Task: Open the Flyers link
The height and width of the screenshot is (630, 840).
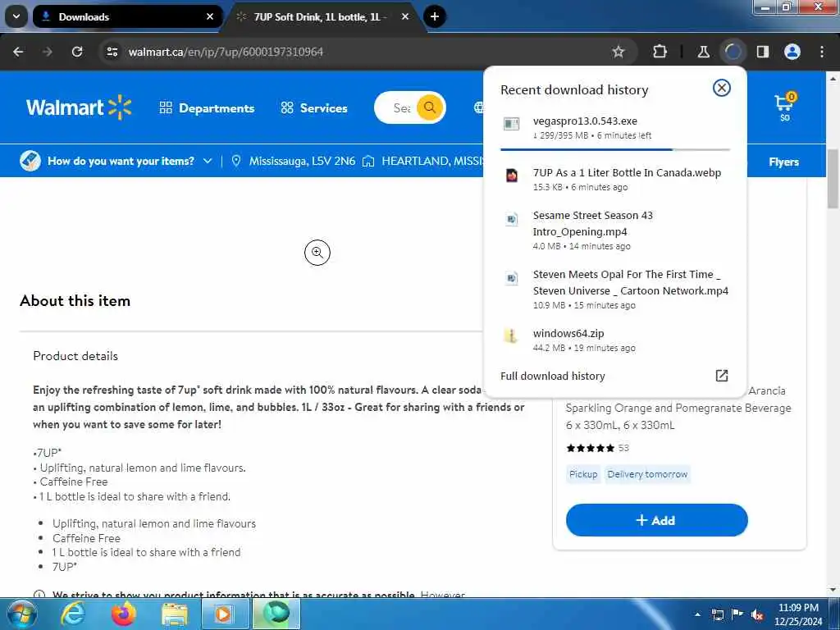Action: pyautogui.click(x=783, y=162)
